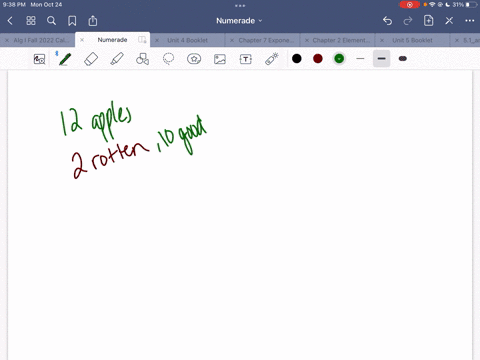Choose the green pen color
Viewport: 480px width, 360px height.
(x=339, y=59)
